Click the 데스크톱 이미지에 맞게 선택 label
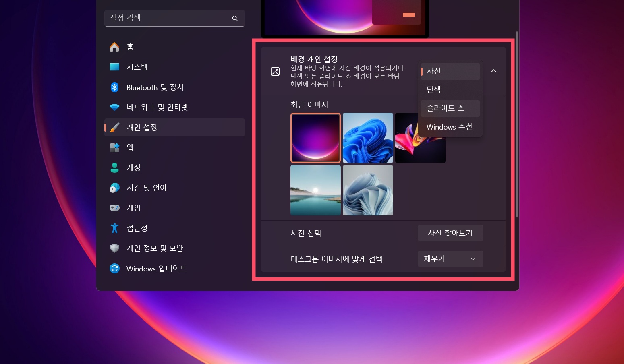 point(336,259)
